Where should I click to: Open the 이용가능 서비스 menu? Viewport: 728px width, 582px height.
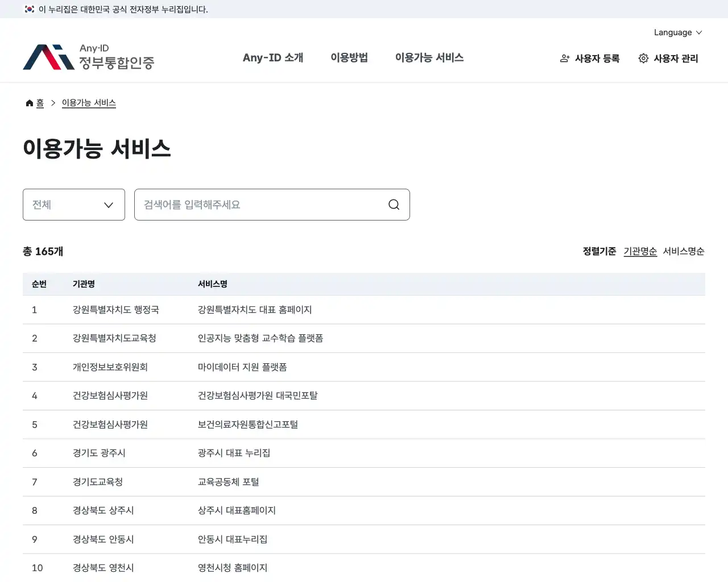coord(429,57)
